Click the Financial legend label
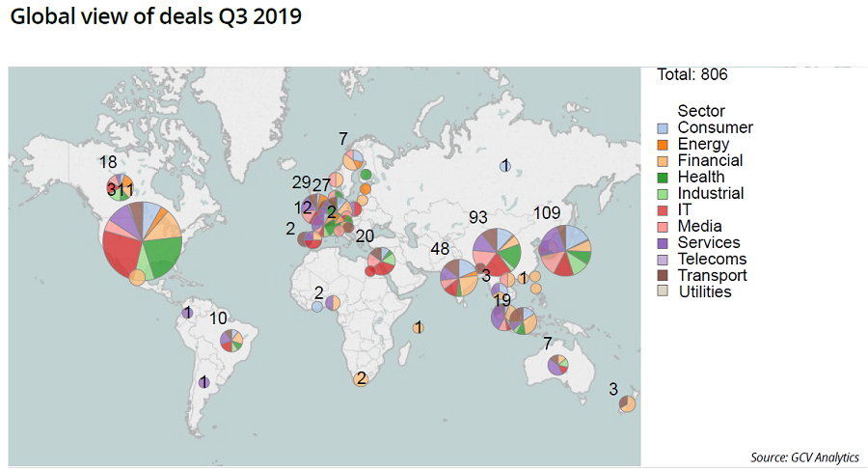Image resolution: width=868 pixels, height=470 pixels. coord(710,161)
